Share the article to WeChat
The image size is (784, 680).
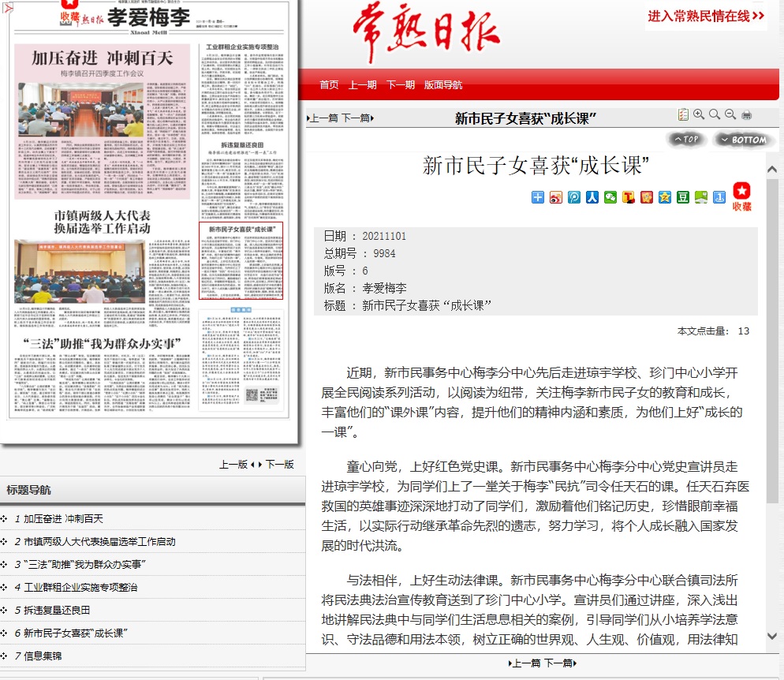pos(610,197)
